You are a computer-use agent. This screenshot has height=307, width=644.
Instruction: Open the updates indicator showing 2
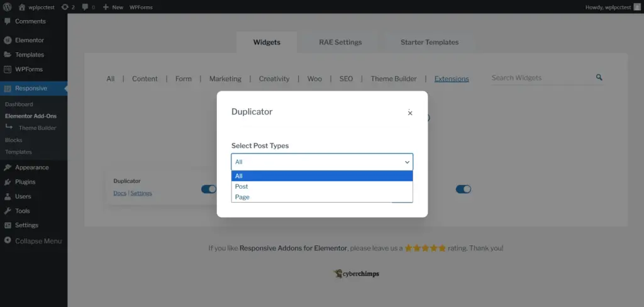pyautogui.click(x=68, y=7)
